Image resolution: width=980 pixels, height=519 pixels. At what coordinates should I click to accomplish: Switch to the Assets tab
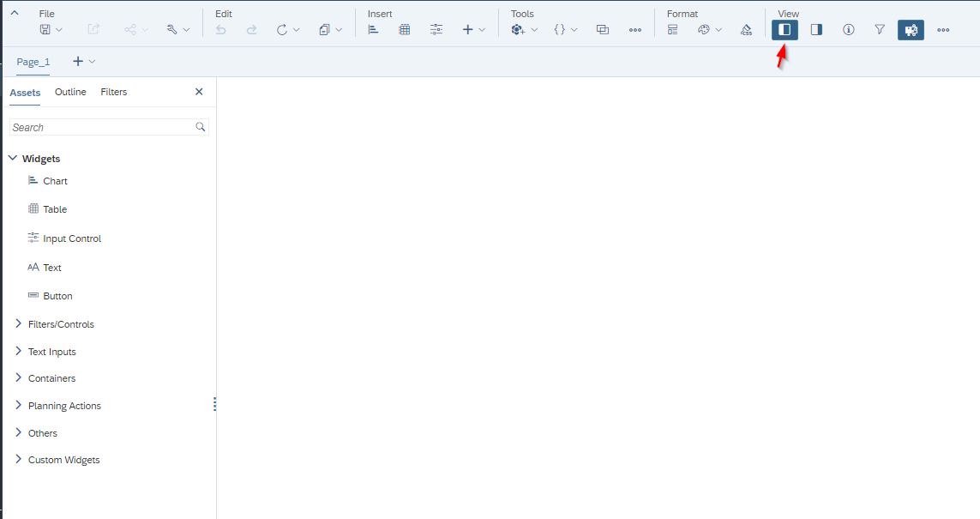(x=25, y=93)
